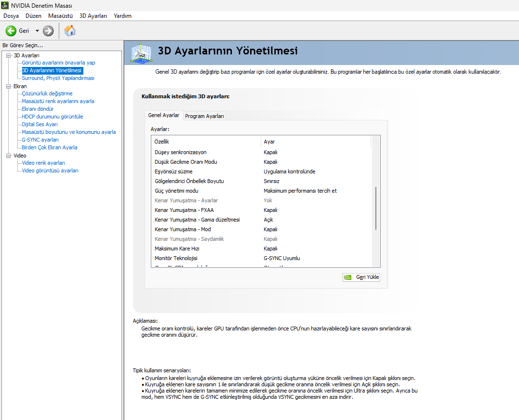Open Video görüntüsü ayarları page
The width and height of the screenshot is (519, 420).
tap(50, 171)
